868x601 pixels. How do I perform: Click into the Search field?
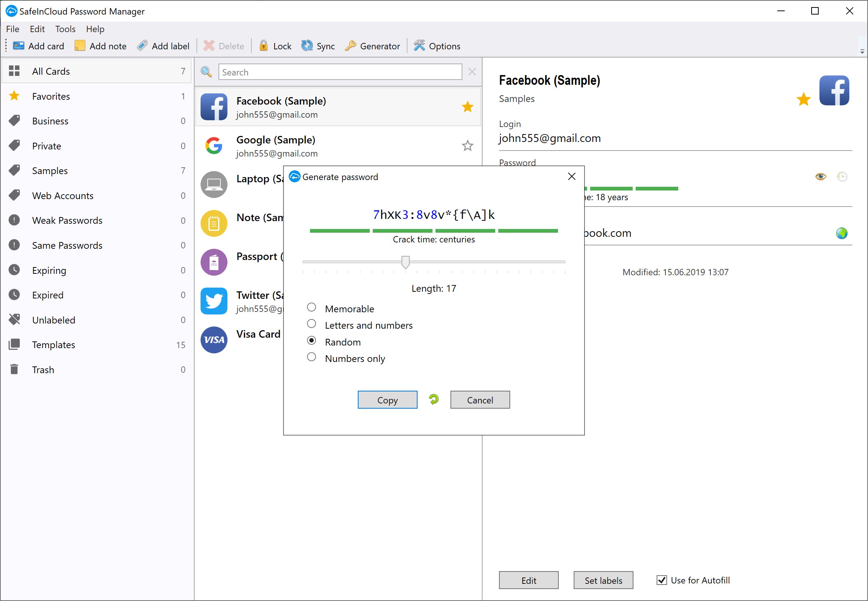[x=340, y=72]
